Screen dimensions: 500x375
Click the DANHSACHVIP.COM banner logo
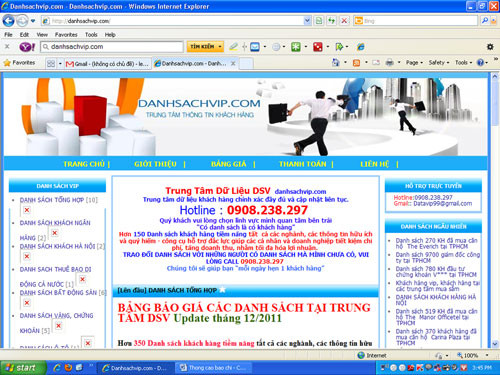(199, 103)
